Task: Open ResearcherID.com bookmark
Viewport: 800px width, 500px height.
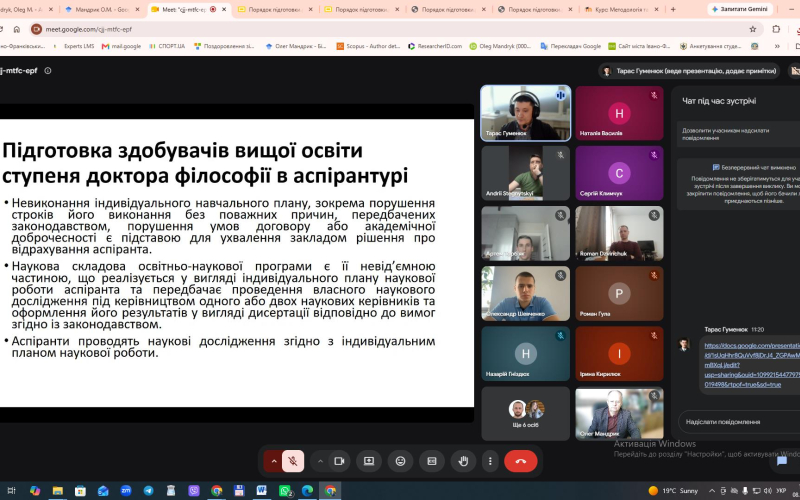Action: (435, 46)
